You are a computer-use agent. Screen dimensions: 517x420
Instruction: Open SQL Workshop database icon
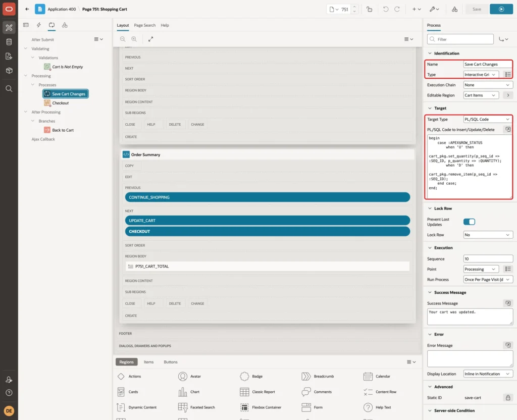[x=9, y=42]
